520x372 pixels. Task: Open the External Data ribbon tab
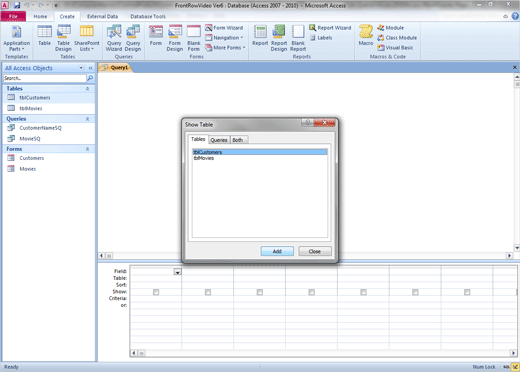(102, 16)
